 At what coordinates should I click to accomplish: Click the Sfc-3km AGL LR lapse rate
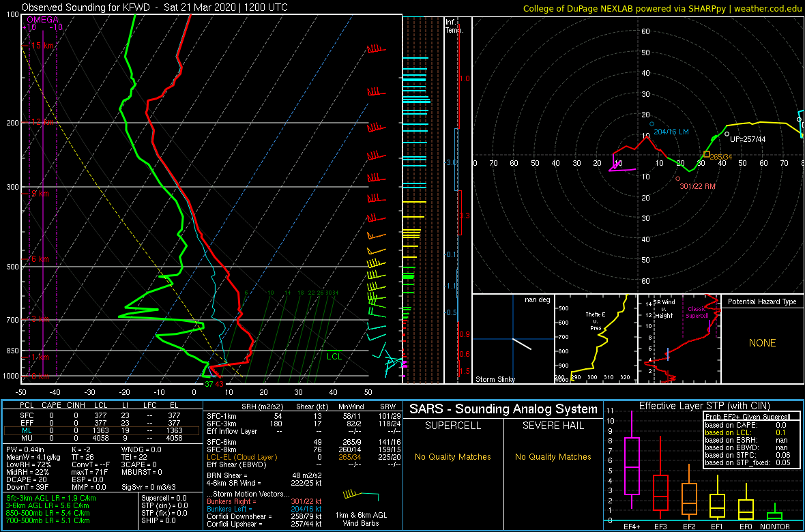click(51, 498)
